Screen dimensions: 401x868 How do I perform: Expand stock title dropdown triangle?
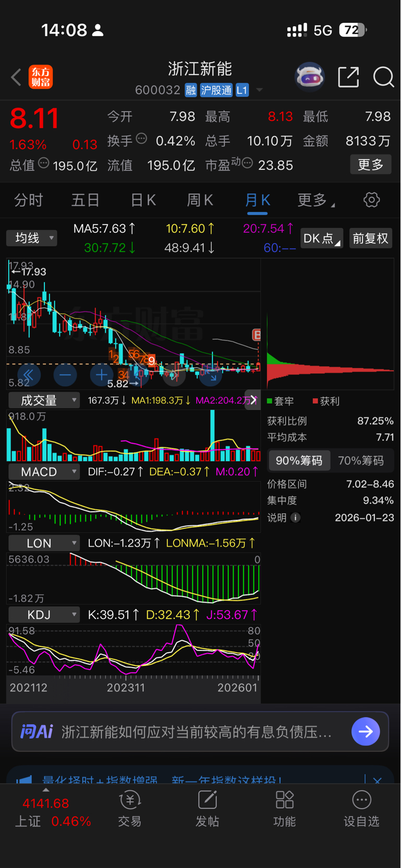point(259,90)
